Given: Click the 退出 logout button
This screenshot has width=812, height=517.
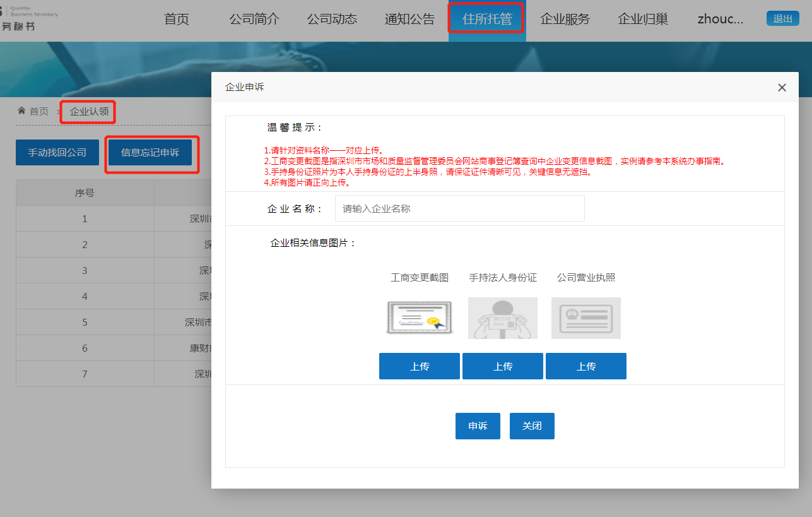Looking at the screenshot, I should (782, 18).
